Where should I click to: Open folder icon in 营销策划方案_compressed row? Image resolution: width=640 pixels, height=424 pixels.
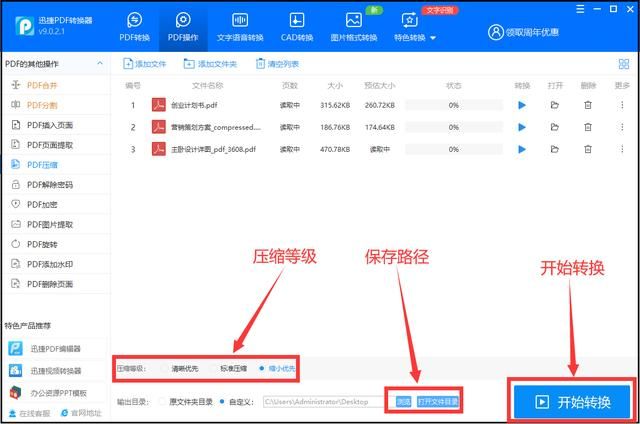(x=554, y=127)
